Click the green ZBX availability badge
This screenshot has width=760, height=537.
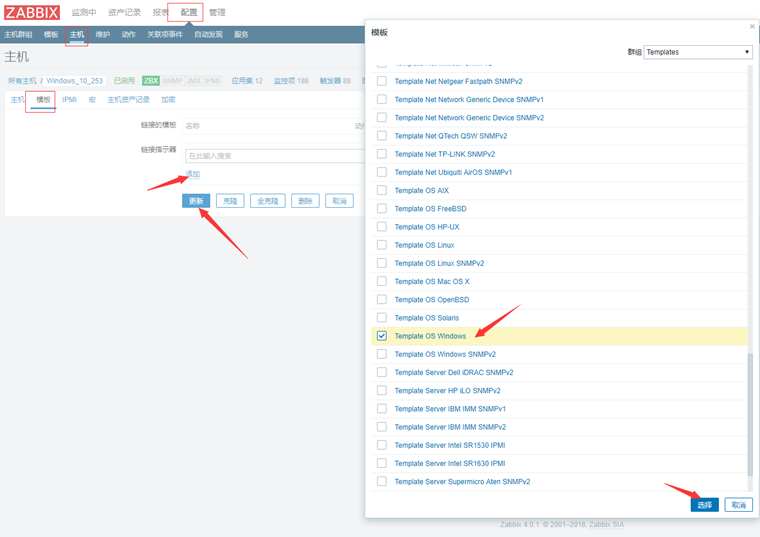pos(151,80)
